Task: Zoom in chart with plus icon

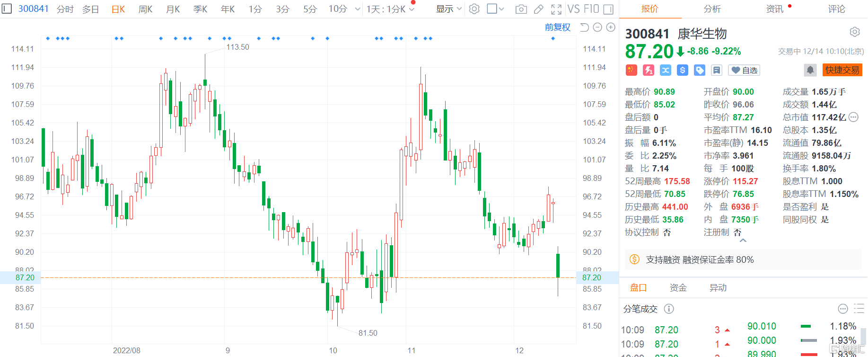Action: click(611, 27)
